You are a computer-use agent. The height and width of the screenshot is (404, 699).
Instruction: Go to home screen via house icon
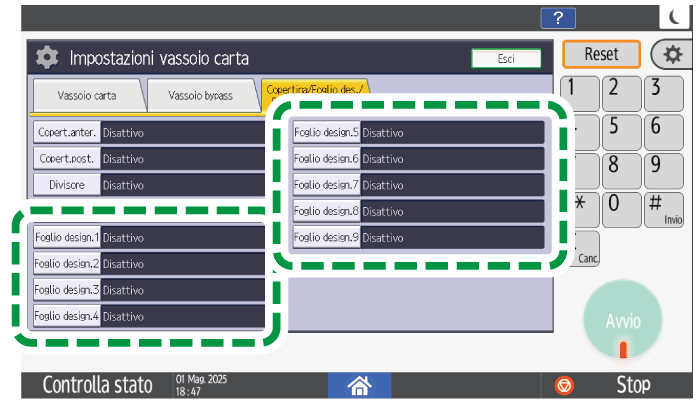(x=359, y=385)
